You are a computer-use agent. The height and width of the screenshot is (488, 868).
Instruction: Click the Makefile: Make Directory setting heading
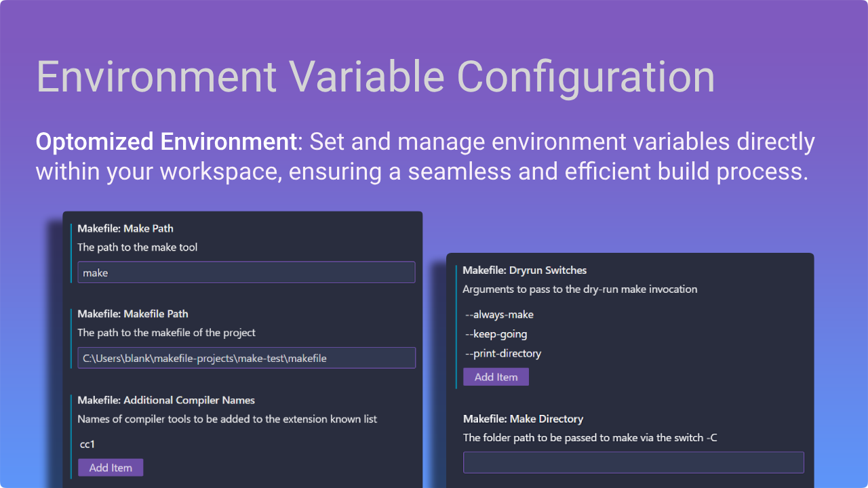(x=523, y=419)
